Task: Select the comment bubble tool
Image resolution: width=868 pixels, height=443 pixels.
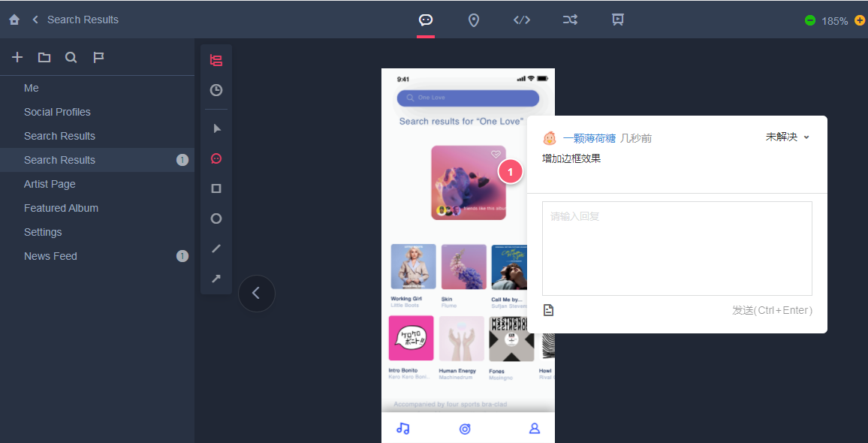Action: point(216,159)
